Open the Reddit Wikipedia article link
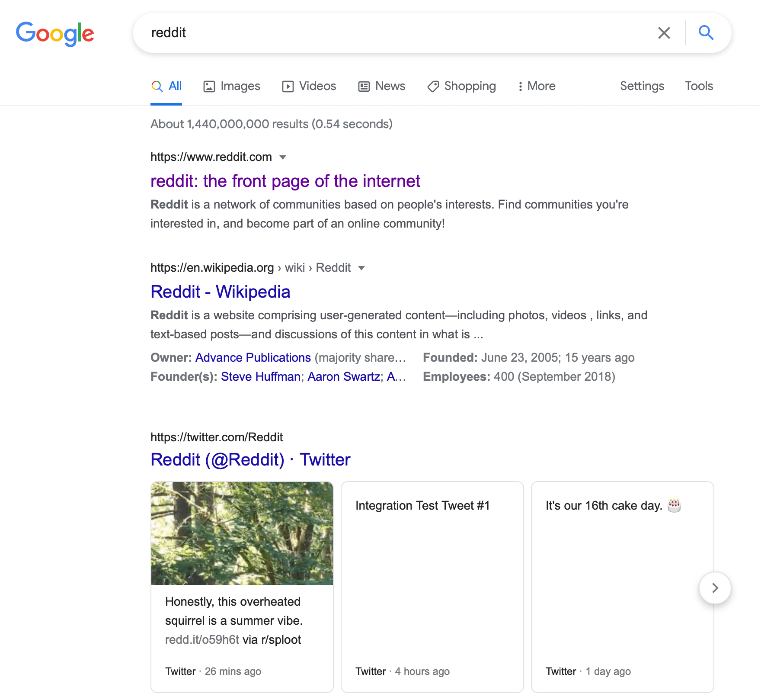 pyautogui.click(x=220, y=292)
